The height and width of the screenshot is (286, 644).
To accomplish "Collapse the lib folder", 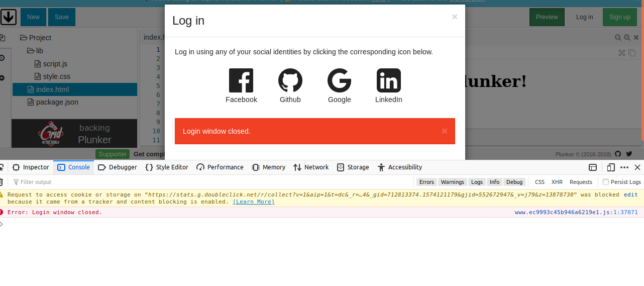I will (x=36, y=51).
